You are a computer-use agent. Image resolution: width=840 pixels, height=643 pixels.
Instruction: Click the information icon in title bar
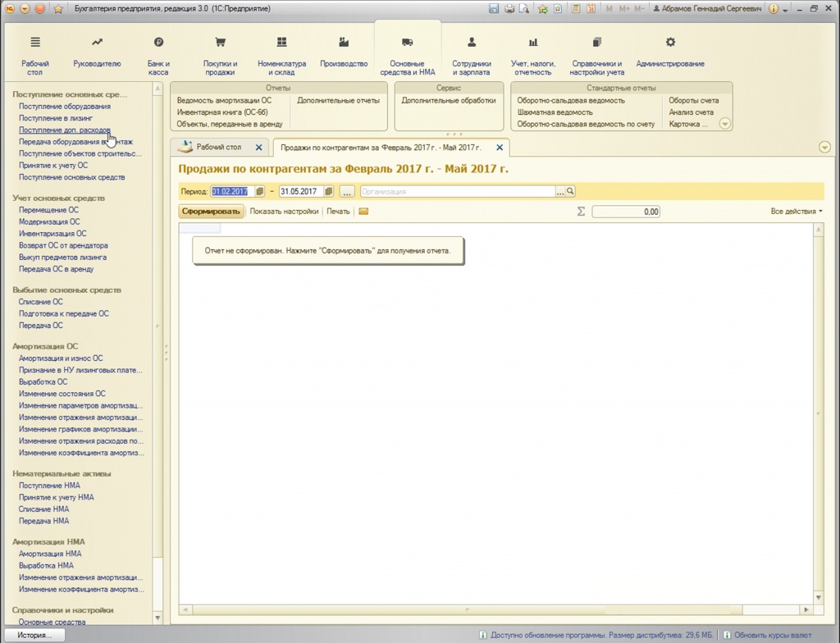point(773,8)
